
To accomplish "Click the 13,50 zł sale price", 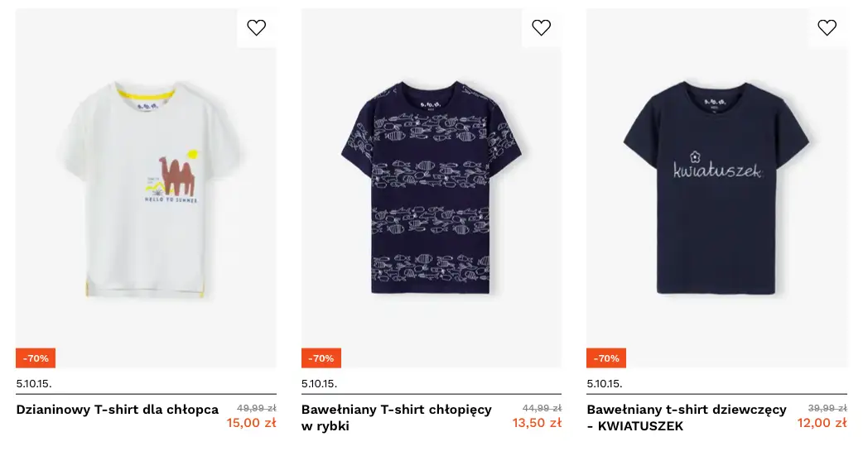I will click(537, 423).
